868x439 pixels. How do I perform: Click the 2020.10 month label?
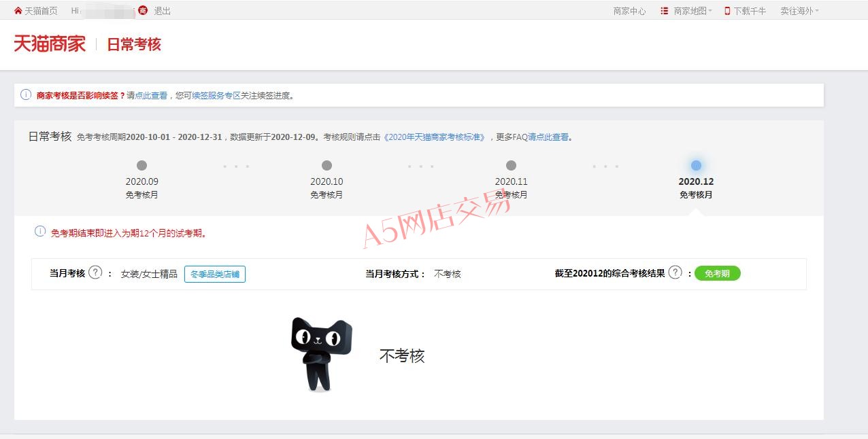(x=327, y=181)
